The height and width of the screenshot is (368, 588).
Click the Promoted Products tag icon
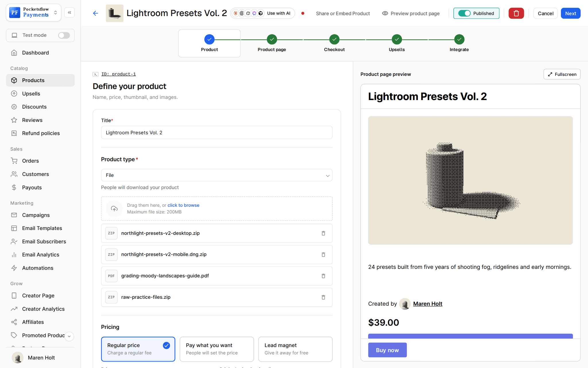(x=14, y=335)
